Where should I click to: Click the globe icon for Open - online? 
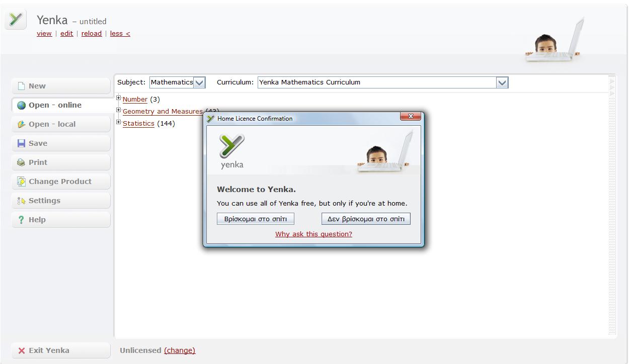(21, 105)
